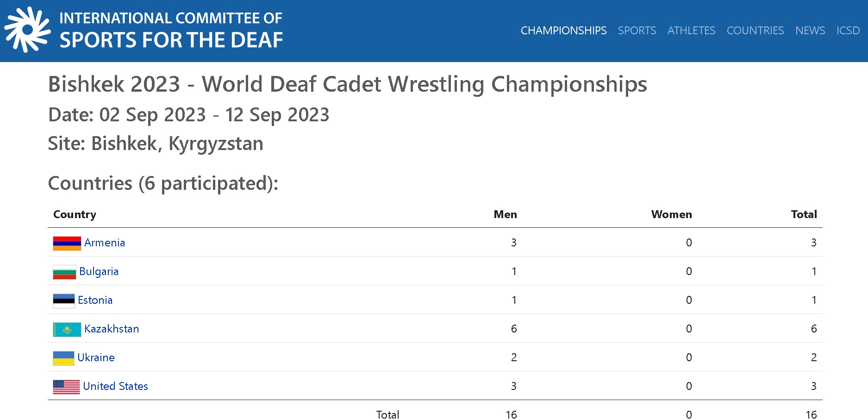Screen dimensions: 868x420
Task: Open the Sports menu item
Action: click(x=637, y=31)
